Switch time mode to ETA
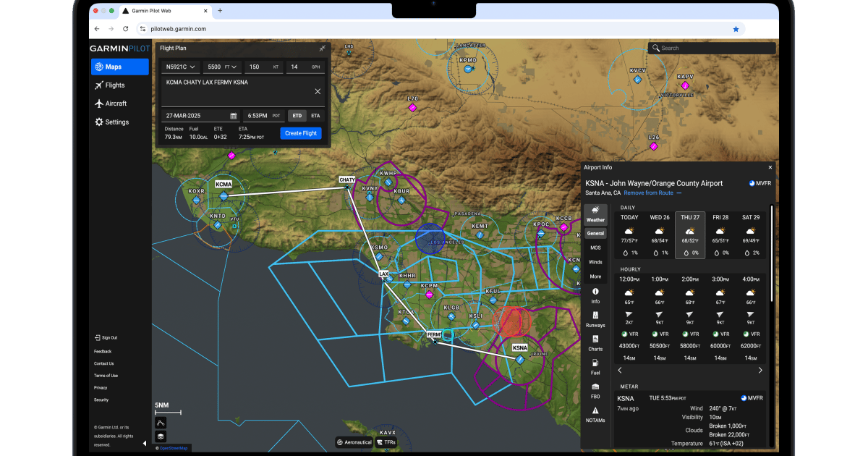Image resolution: width=868 pixels, height=456 pixels. [x=315, y=116]
